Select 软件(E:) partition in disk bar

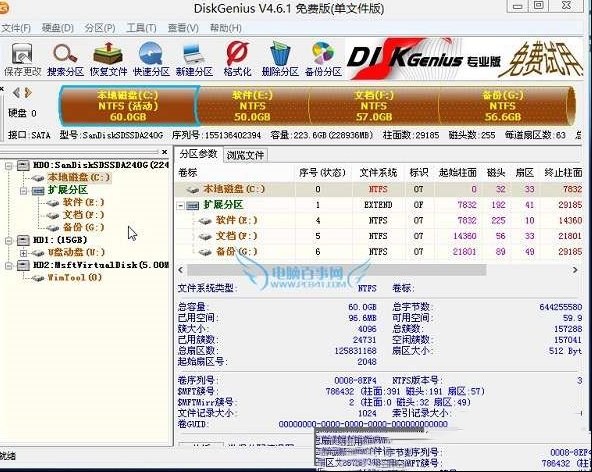tap(252, 106)
